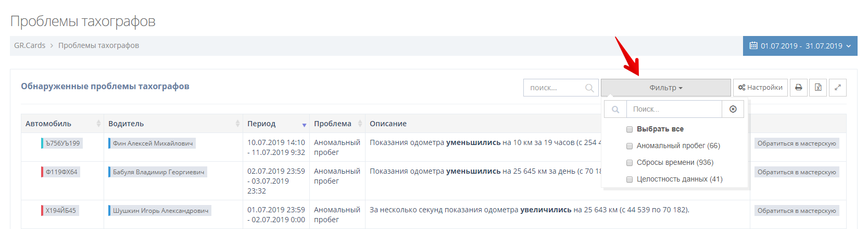Image resolution: width=868 pixels, height=229 pixels.
Task: Sort by Проблема column
Action: [337, 124]
